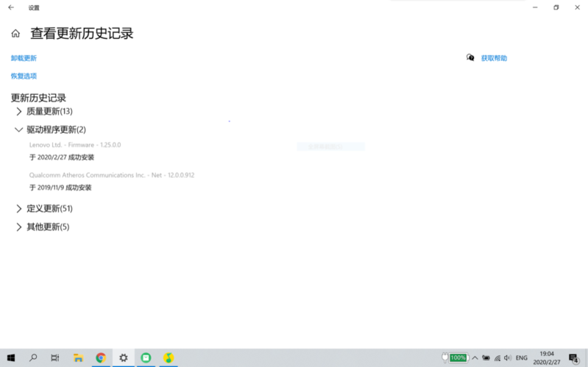
Task: Open File Explorer from the taskbar
Action: [78, 358]
